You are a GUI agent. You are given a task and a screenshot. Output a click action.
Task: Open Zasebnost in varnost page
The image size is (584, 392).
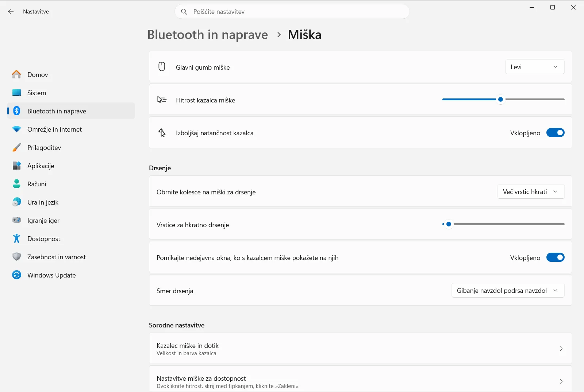click(71, 257)
